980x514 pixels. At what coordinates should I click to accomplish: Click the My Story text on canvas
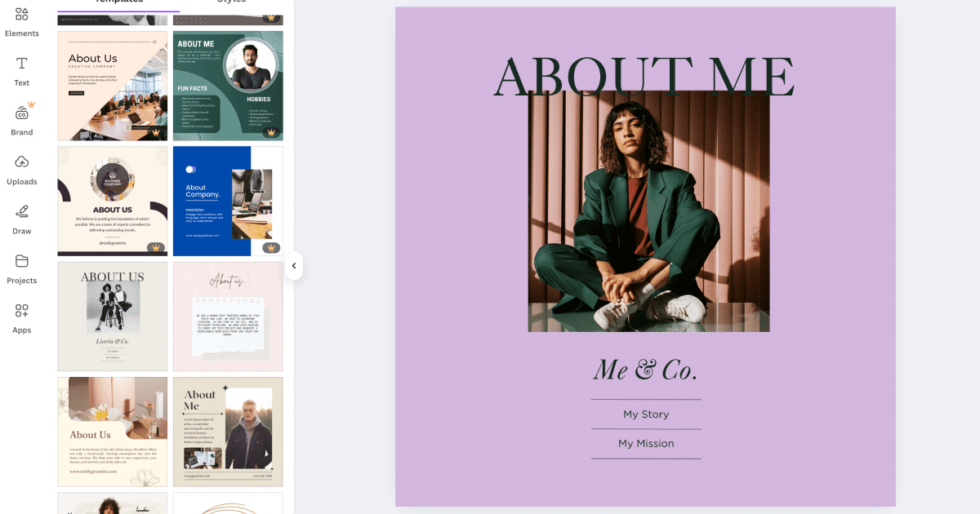646,414
